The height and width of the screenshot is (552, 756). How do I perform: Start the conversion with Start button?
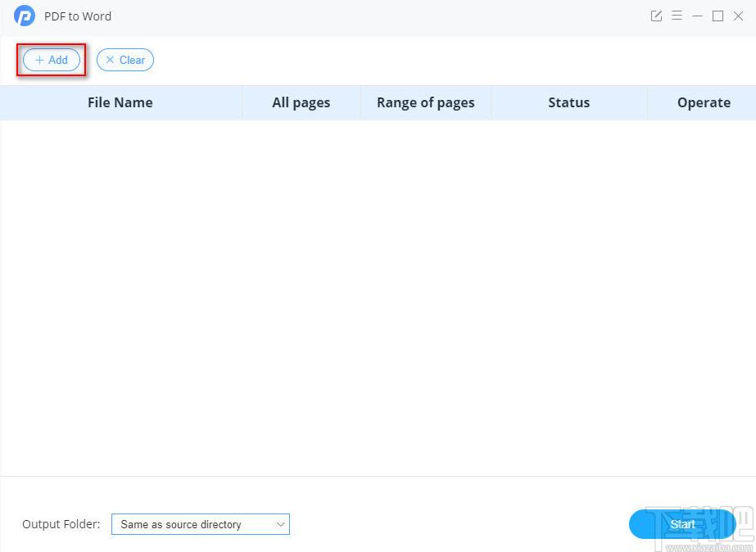pos(682,524)
